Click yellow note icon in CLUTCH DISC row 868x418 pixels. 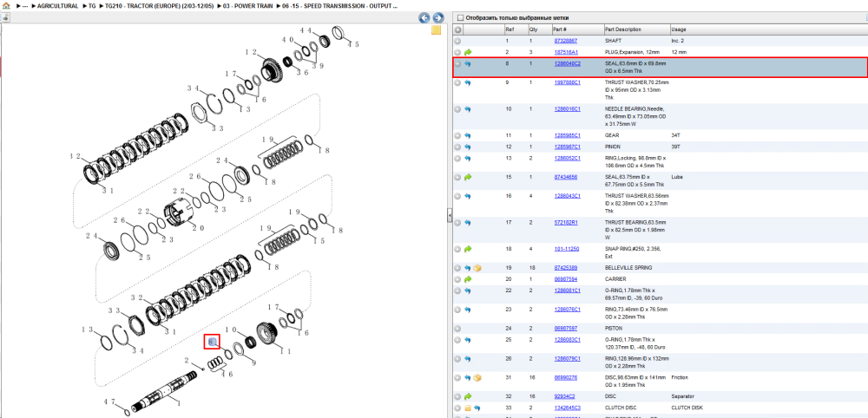(x=467, y=408)
